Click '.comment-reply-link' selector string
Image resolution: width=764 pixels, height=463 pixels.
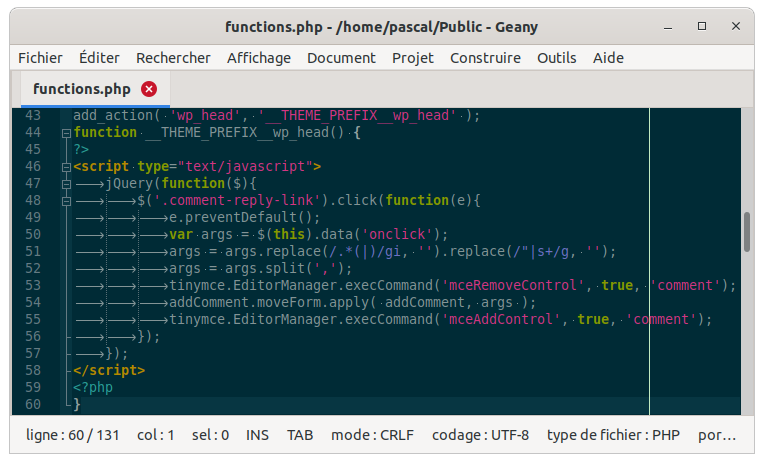click(x=237, y=200)
